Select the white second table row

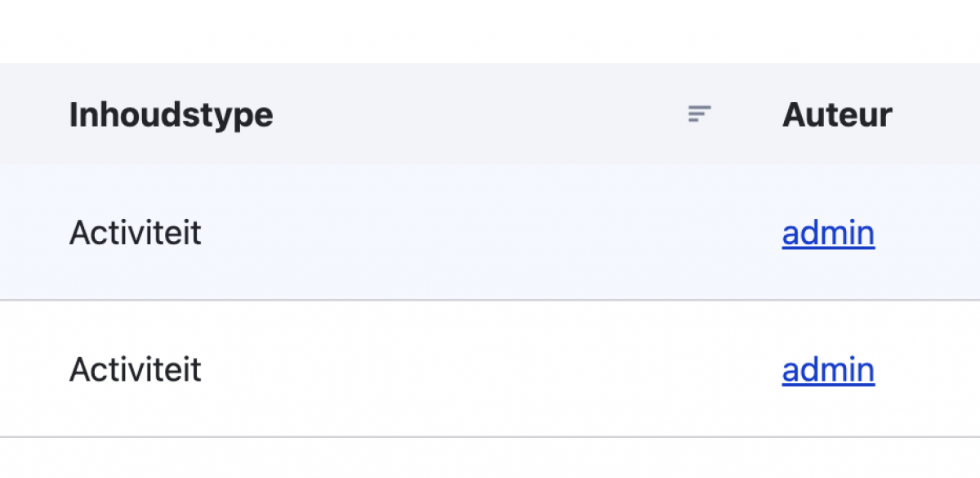coord(490,369)
